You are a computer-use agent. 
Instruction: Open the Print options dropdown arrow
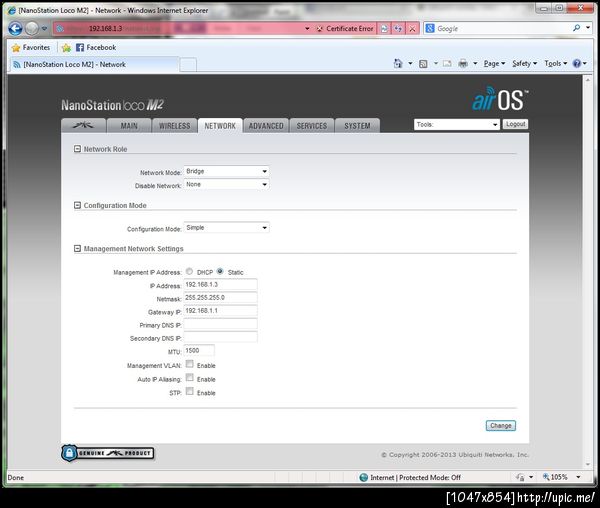(x=475, y=64)
